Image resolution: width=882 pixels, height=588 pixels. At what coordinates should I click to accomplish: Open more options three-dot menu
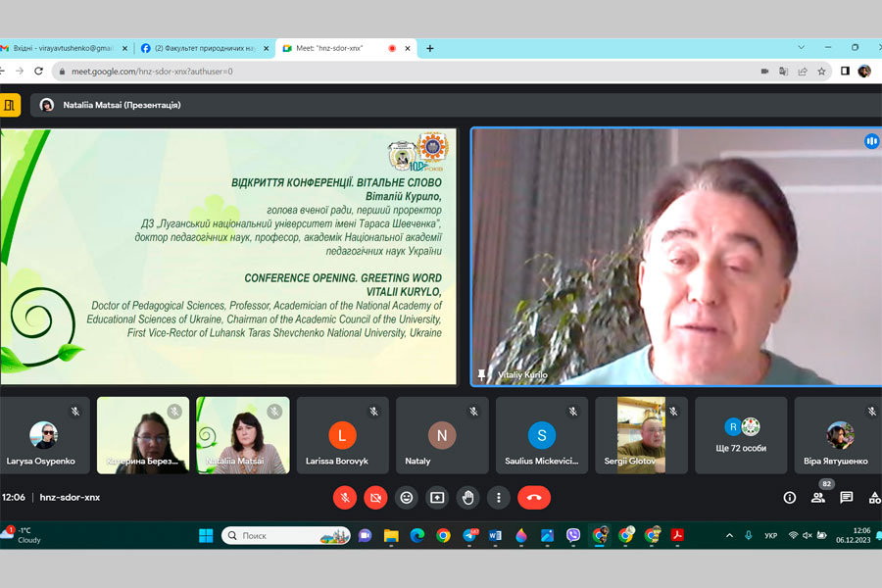click(499, 498)
